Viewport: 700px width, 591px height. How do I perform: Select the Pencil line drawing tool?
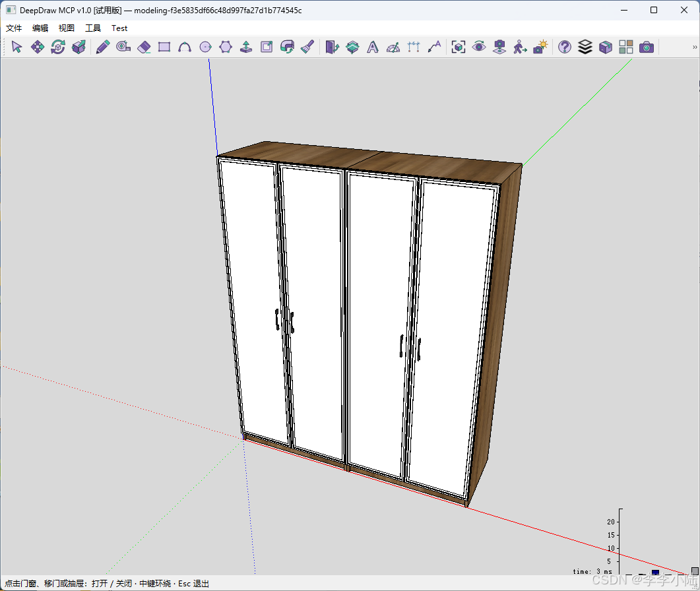point(103,47)
